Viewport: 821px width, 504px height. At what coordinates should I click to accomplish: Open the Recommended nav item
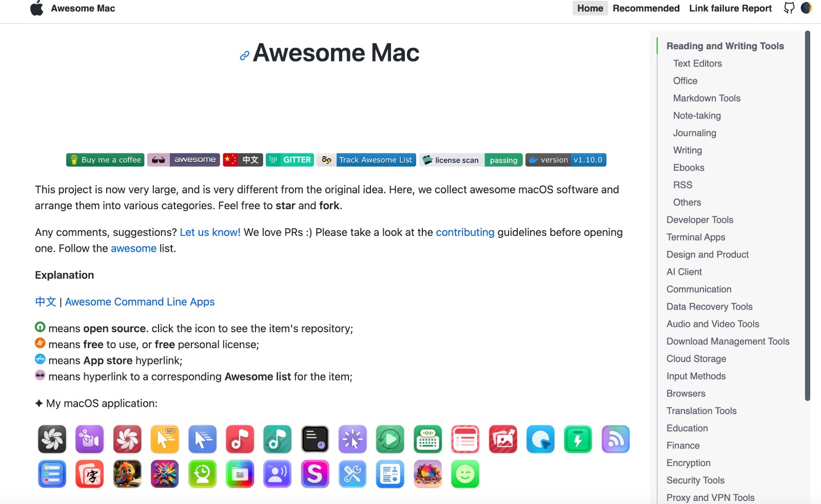(x=646, y=8)
